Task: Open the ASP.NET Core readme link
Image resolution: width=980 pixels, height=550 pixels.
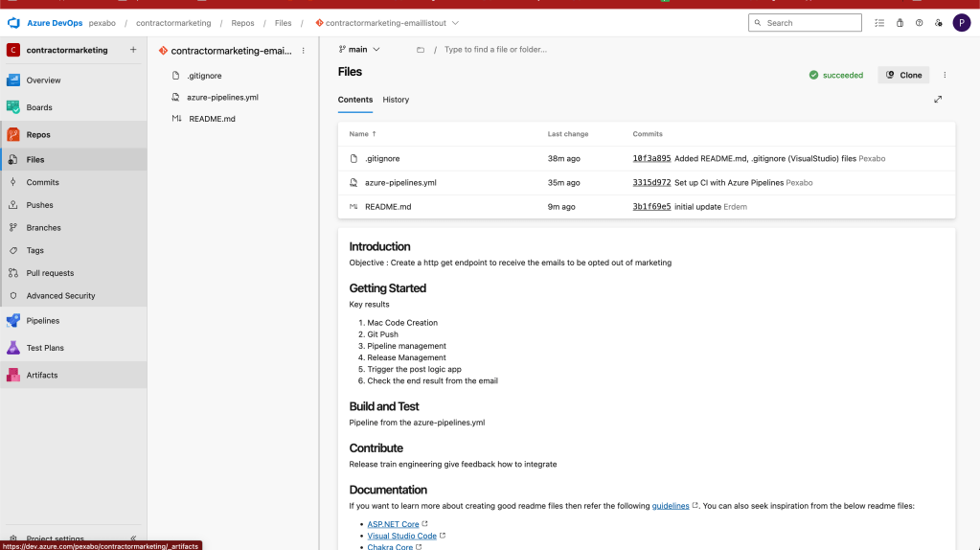Action: 393,524
